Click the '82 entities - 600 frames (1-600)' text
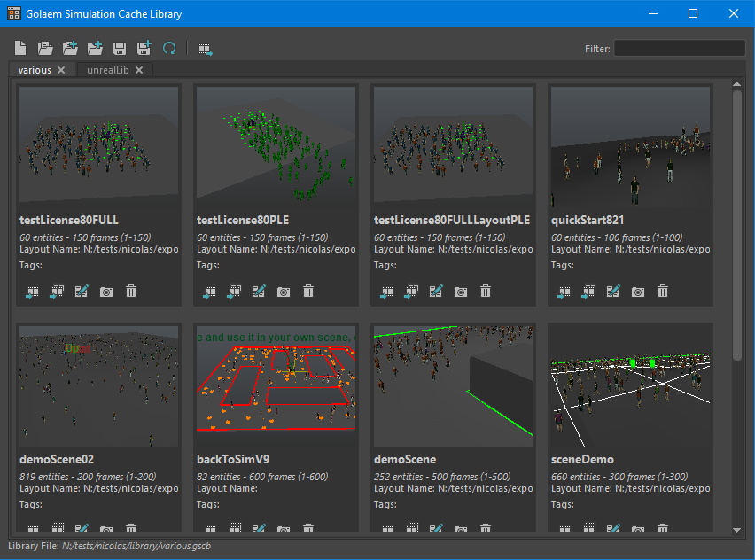Viewport: 755px width, 560px height. tap(262, 477)
